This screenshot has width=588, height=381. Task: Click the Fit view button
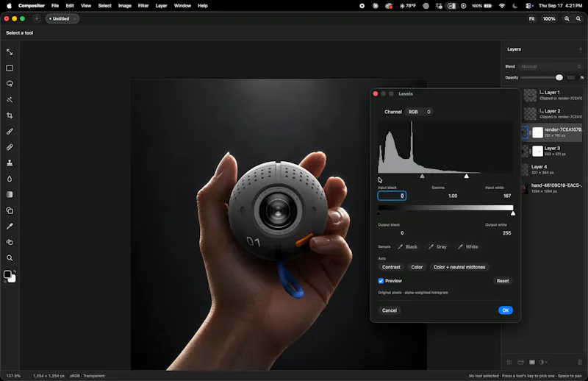pyautogui.click(x=531, y=19)
